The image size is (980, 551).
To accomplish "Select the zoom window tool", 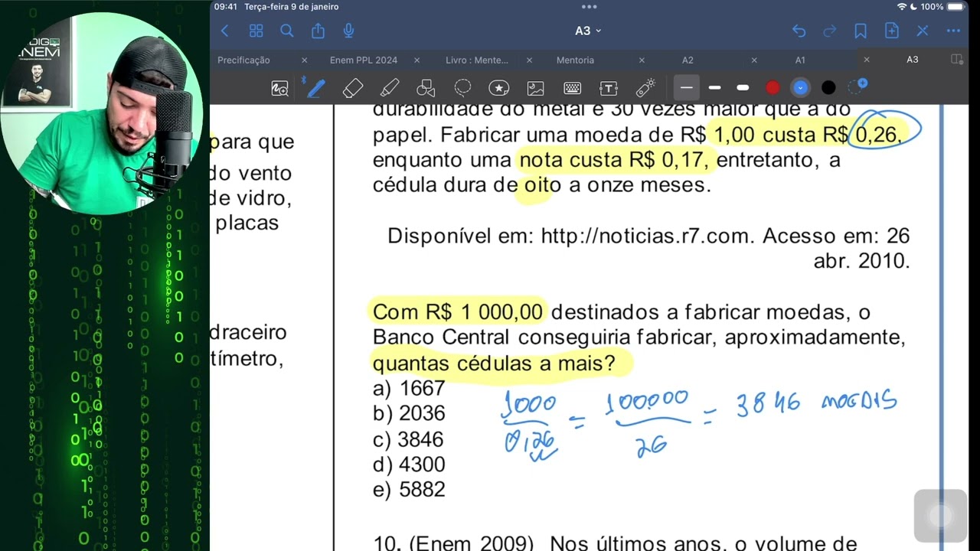I will 279,88.
